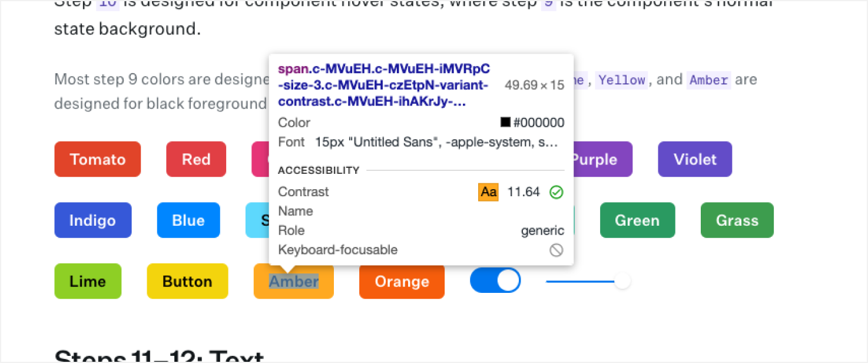This screenshot has width=868, height=363.
Task: Click the Amber code tag in paragraph
Action: coord(709,80)
